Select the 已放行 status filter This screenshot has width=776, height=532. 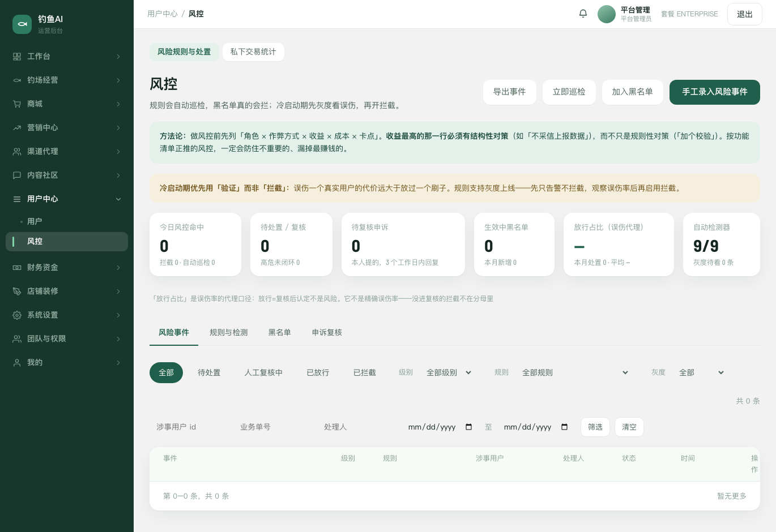pos(318,372)
